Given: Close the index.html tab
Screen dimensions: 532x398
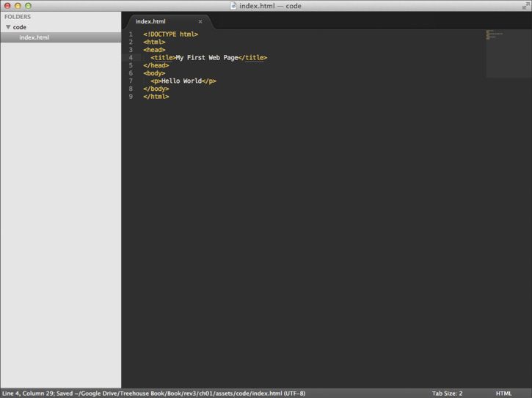Looking at the screenshot, I should (200, 21).
